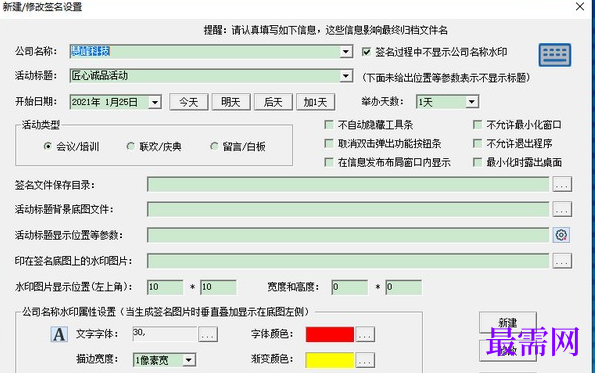The width and height of the screenshot is (598, 373).
Task: Expand the 公司名称 dropdown
Action: pos(346,51)
